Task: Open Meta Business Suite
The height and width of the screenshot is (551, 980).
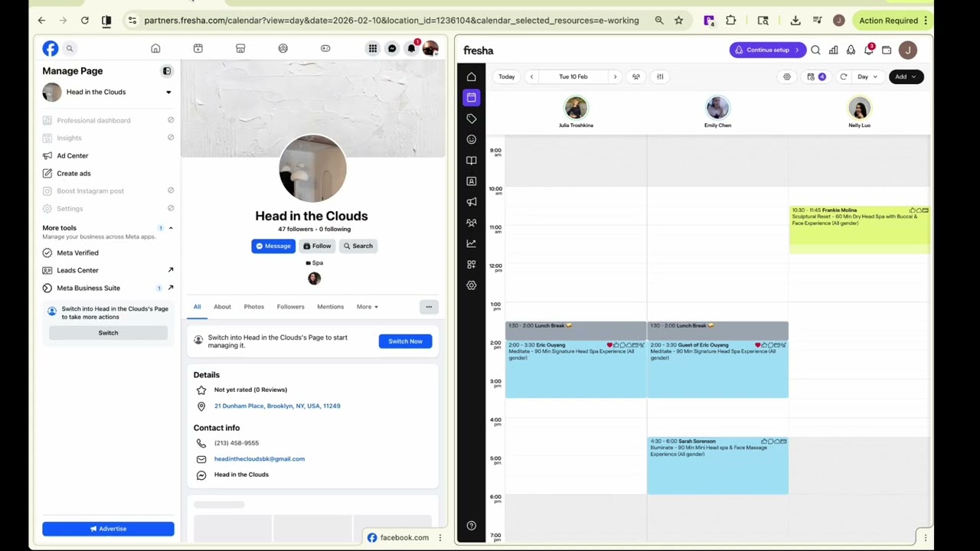Action: click(108, 288)
